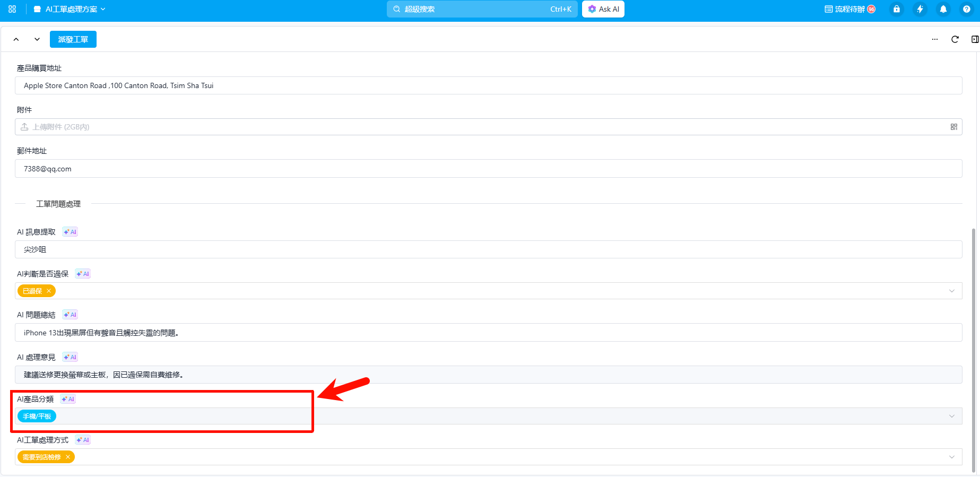Screen dimensions: 980x477
Task: Expand the AI工單處理方式 dropdown
Action: pyautogui.click(x=951, y=457)
